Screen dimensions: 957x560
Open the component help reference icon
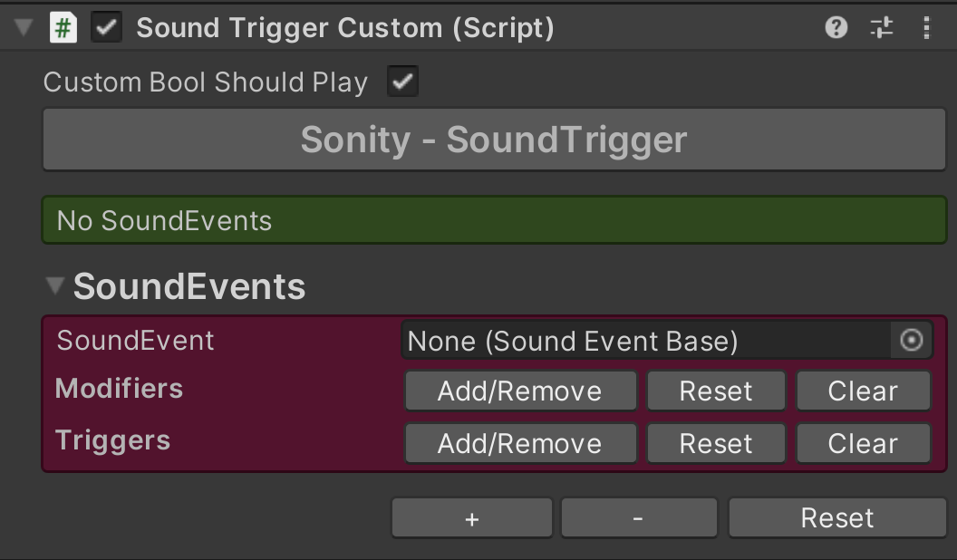pyautogui.click(x=836, y=28)
